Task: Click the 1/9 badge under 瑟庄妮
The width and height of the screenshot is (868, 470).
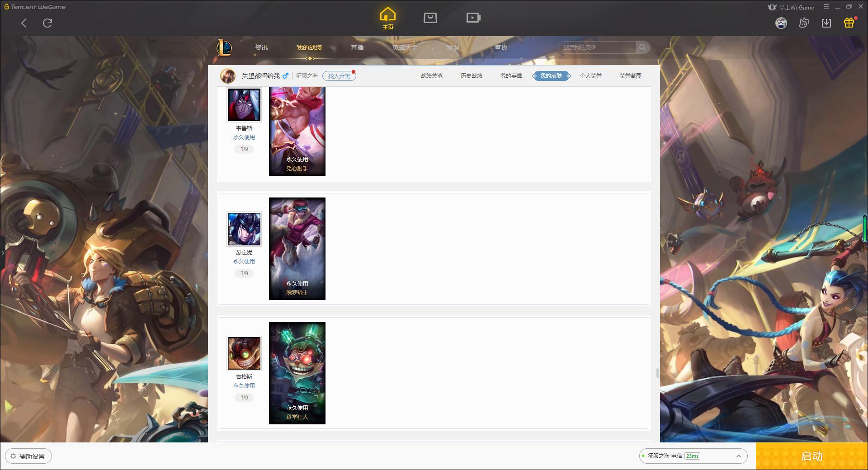Action: pyautogui.click(x=244, y=273)
